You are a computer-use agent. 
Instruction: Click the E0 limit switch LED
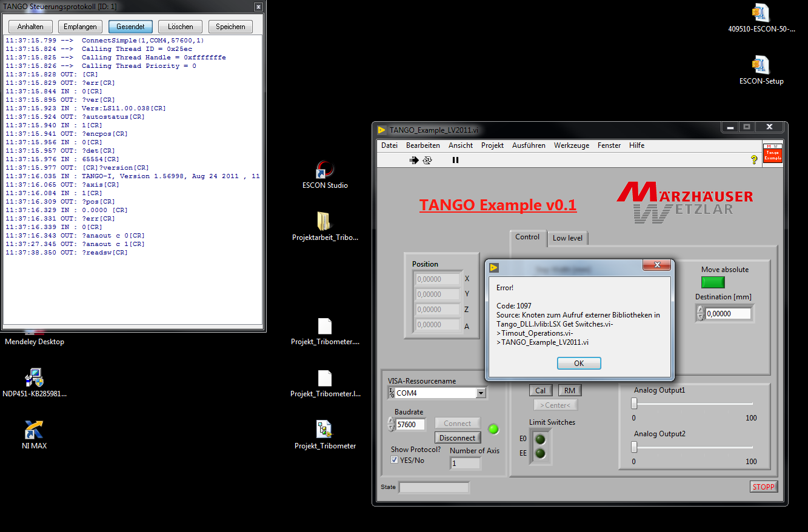click(x=539, y=439)
